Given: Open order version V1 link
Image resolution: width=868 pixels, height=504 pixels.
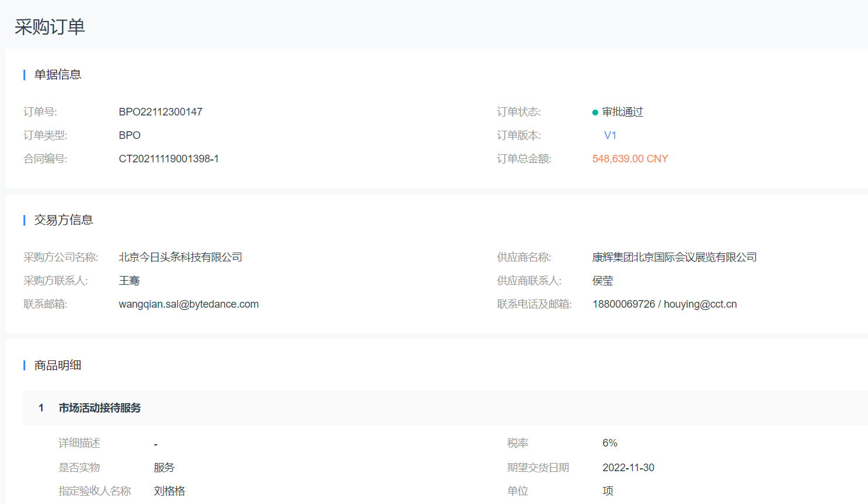Looking at the screenshot, I should pyautogui.click(x=610, y=135).
